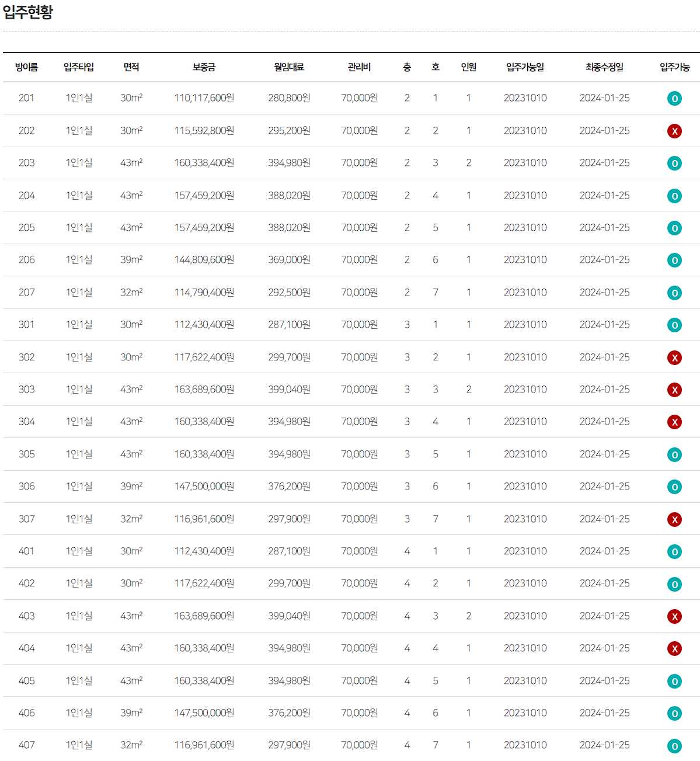Select room name 201 cell
The image size is (700, 761).
(26, 98)
